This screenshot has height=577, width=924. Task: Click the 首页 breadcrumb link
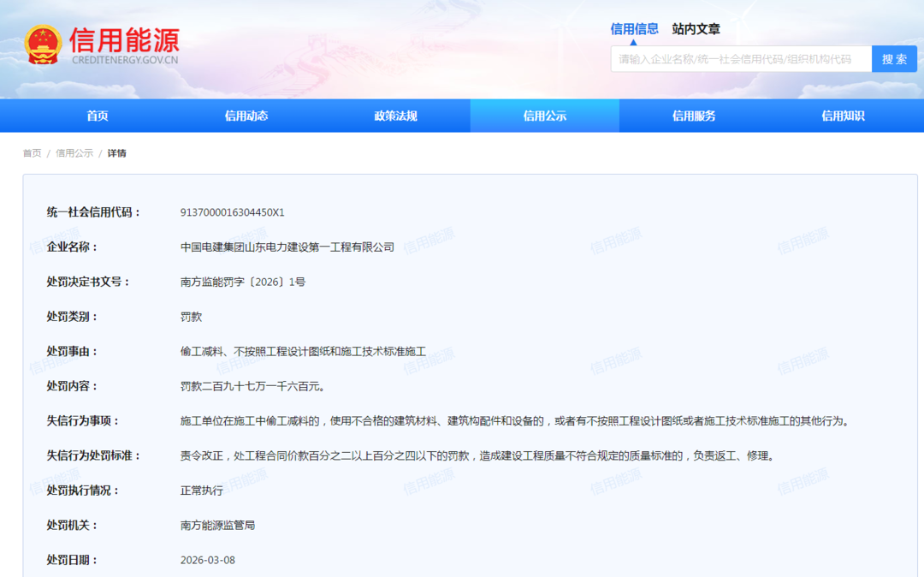coord(32,153)
